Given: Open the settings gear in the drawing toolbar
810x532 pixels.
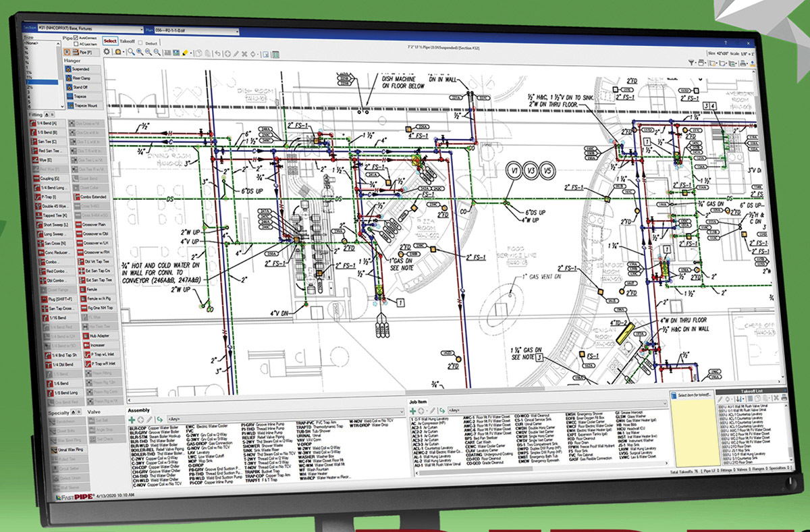Looking at the screenshot, I should 107,52.
